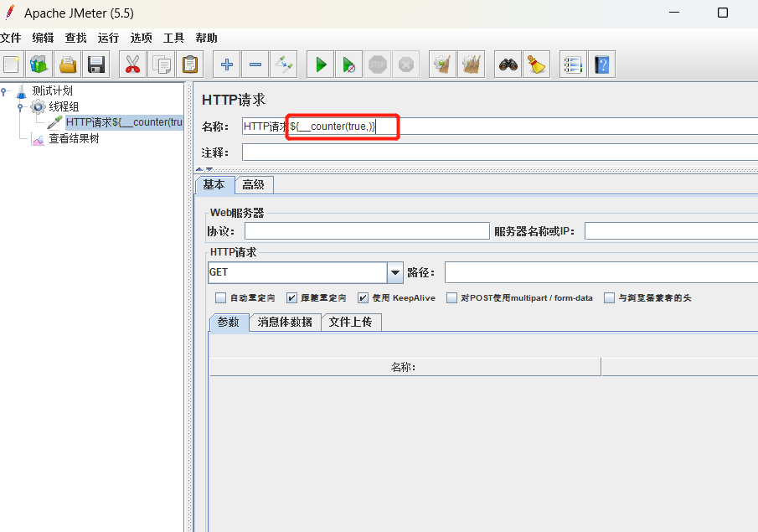Select the 消息体数据 tab
The image size is (758, 532).
click(286, 322)
